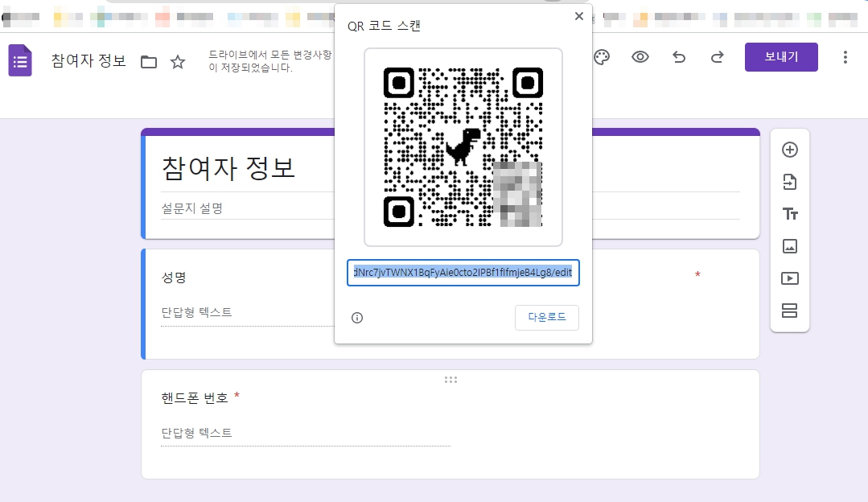The image size is (868, 502).
Task: Add a video using the video icon
Action: (789, 278)
